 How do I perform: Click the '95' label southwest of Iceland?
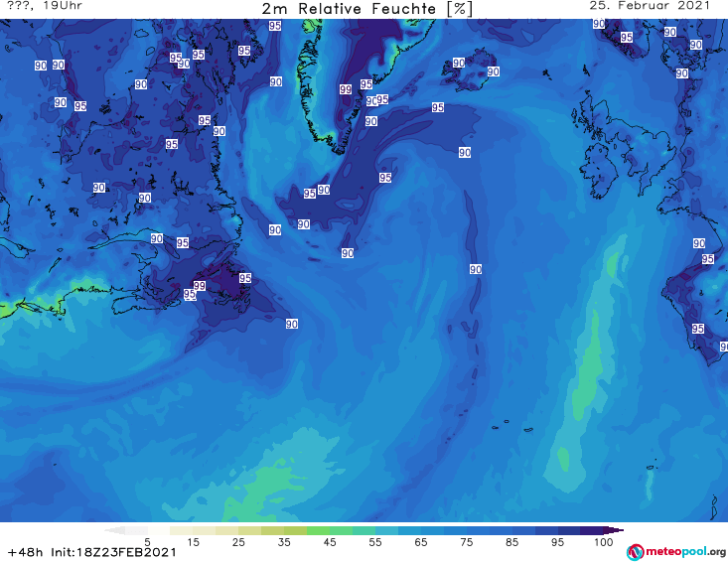point(437,107)
